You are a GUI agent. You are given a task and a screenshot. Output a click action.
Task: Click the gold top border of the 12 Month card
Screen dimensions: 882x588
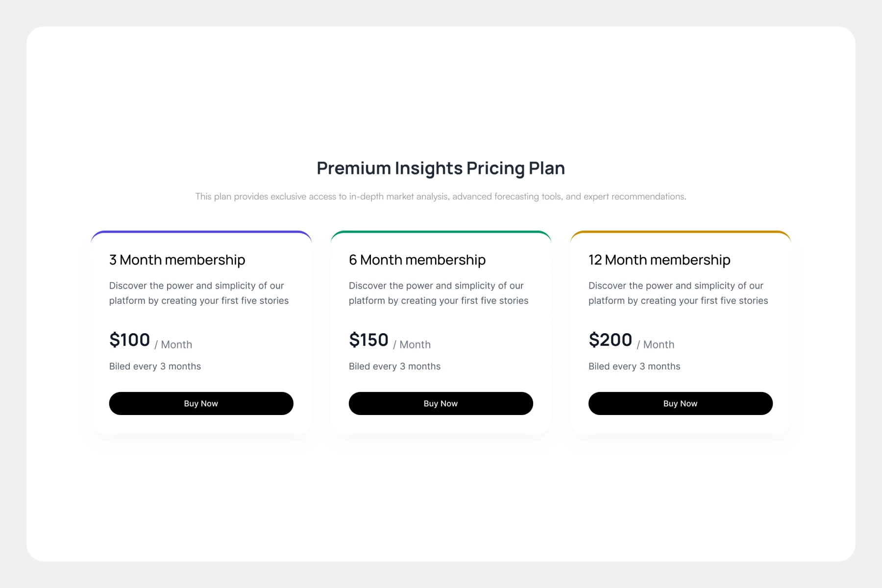(680, 232)
